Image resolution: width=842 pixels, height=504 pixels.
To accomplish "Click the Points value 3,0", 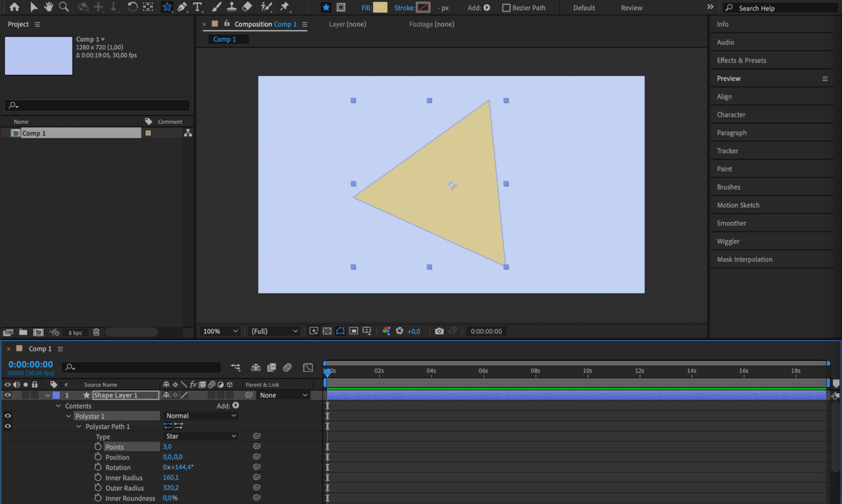I will 167,446.
